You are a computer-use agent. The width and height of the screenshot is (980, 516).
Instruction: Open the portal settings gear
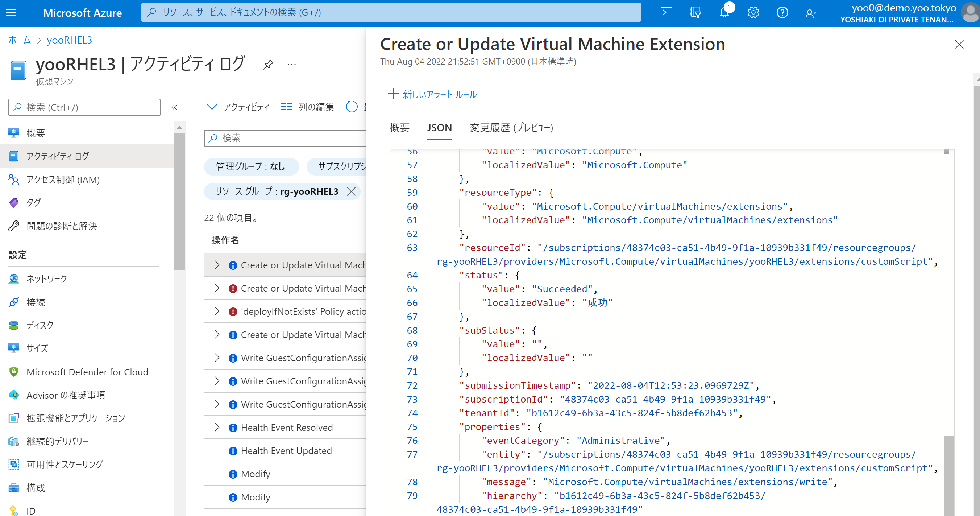753,12
